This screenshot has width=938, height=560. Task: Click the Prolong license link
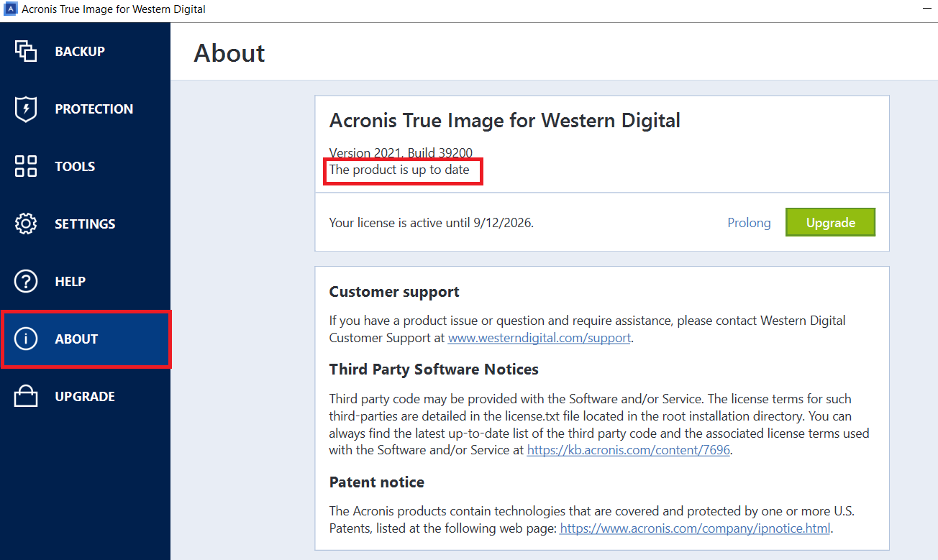pyautogui.click(x=749, y=223)
